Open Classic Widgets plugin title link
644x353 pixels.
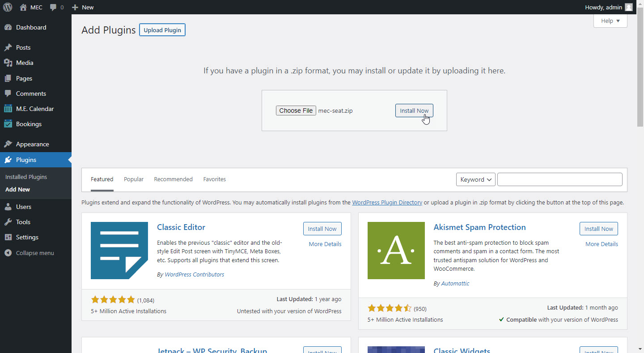click(x=462, y=350)
